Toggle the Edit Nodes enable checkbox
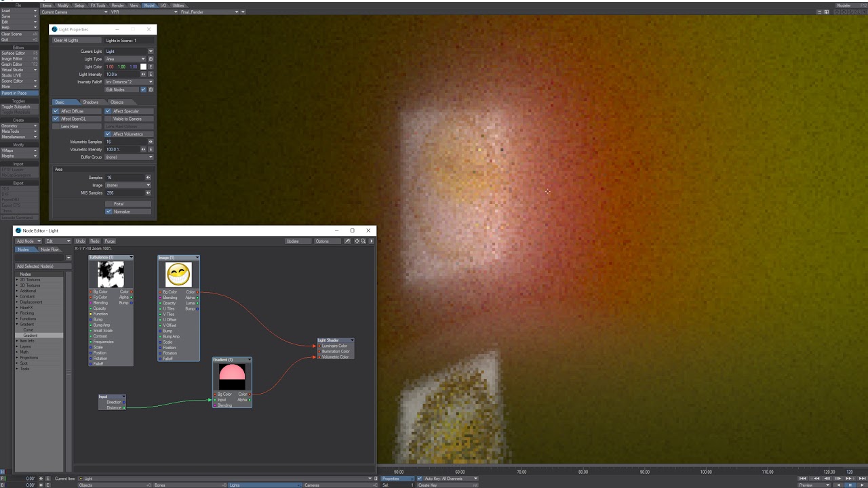This screenshot has width=868, height=488. [x=143, y=89]
